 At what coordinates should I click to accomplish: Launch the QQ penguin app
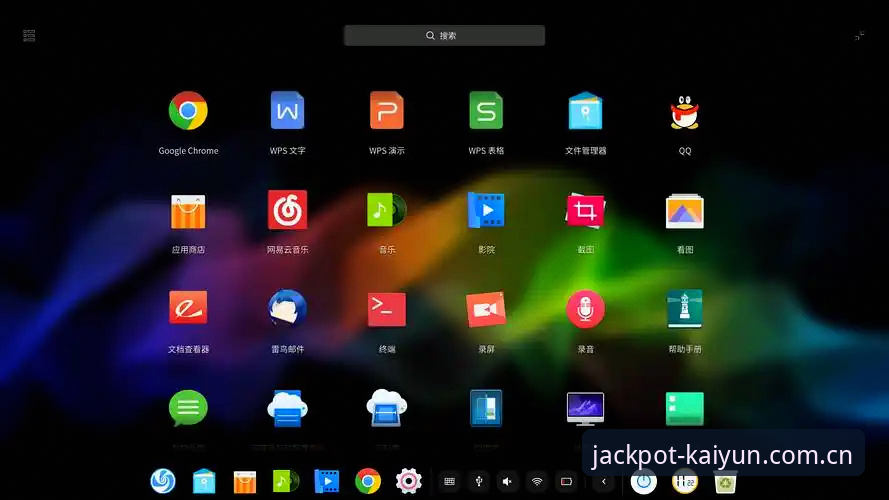[685, 112]
